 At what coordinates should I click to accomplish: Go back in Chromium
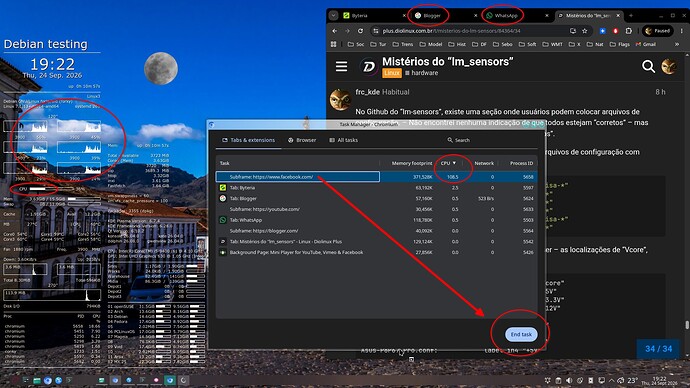[334, 31]
